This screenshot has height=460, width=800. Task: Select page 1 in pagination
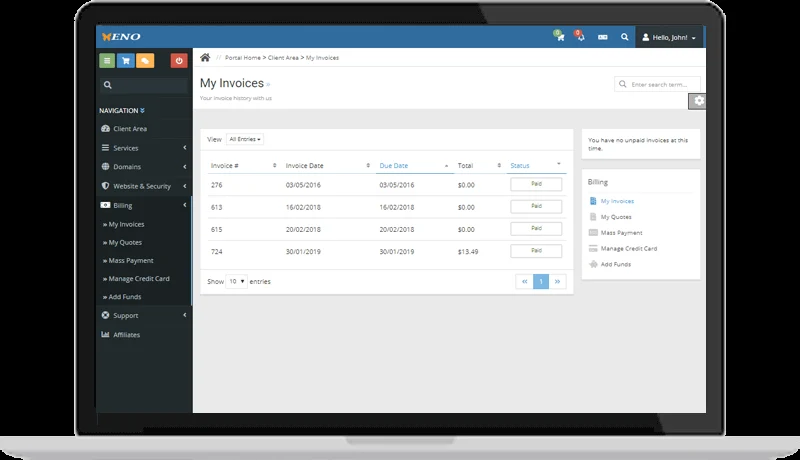point(541,282)
